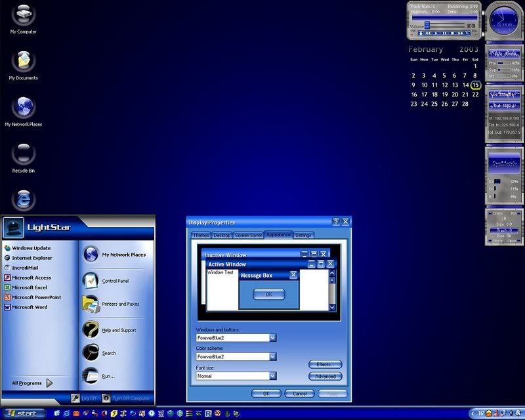
Task: Click preview scrollbar down arrow
Action: click(332, 306)
